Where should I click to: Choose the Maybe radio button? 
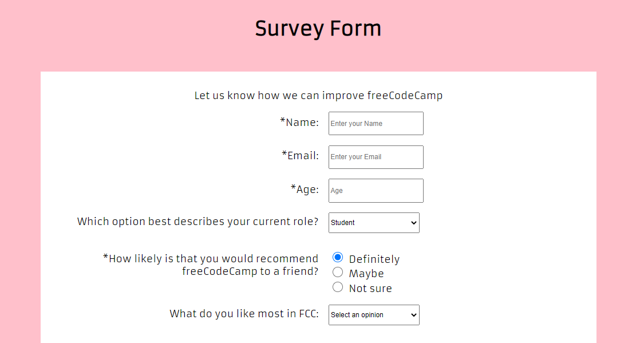pos(338,272)
